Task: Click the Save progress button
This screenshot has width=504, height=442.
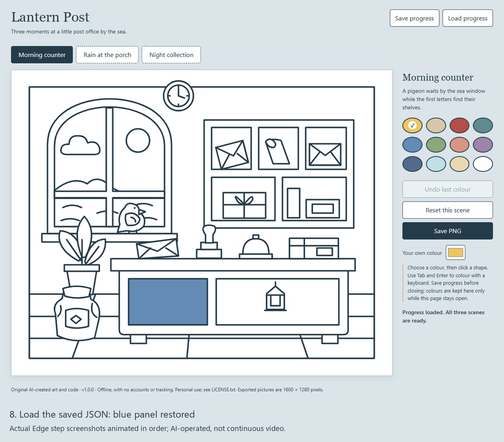Action: click(x=414, y=18)
